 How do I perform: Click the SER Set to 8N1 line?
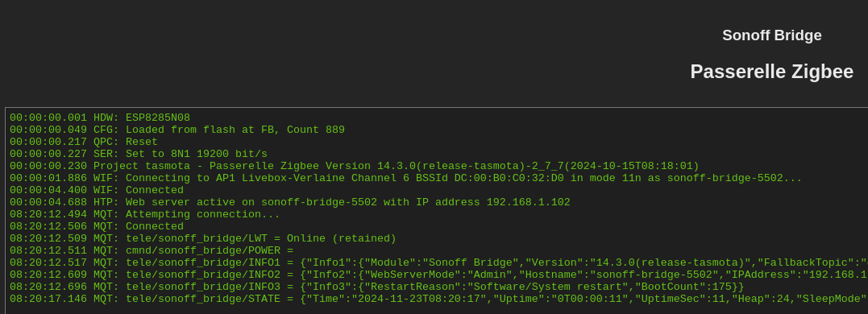tap(139, 155)
